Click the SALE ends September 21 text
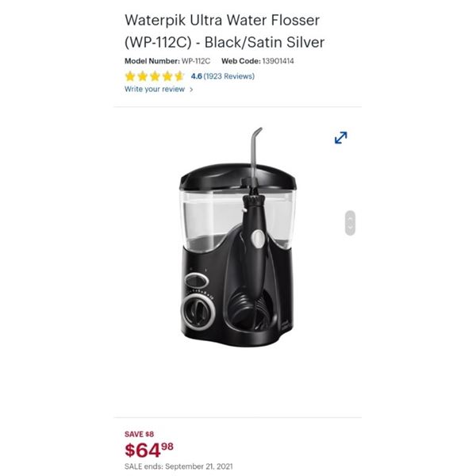This screenshot has width=476, height=476. pos(178,466)
